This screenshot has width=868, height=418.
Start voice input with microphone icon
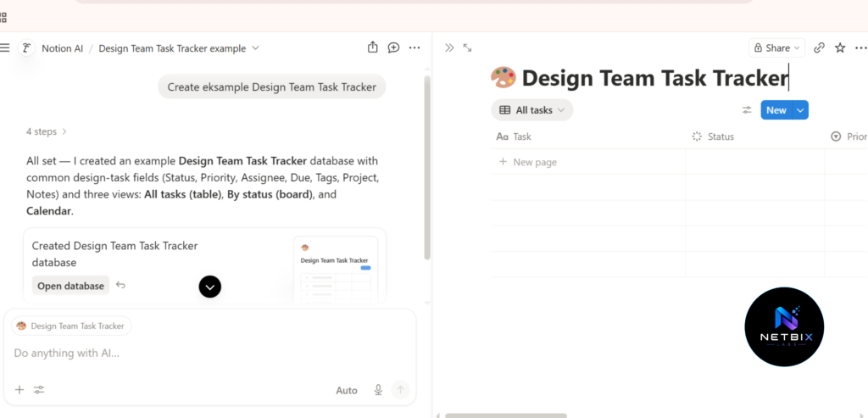click(378, 390)
